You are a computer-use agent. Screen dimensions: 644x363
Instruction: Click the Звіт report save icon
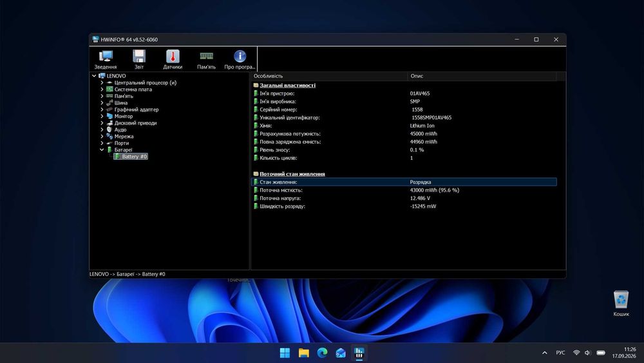pyautogui.click(x=139, y=59)
